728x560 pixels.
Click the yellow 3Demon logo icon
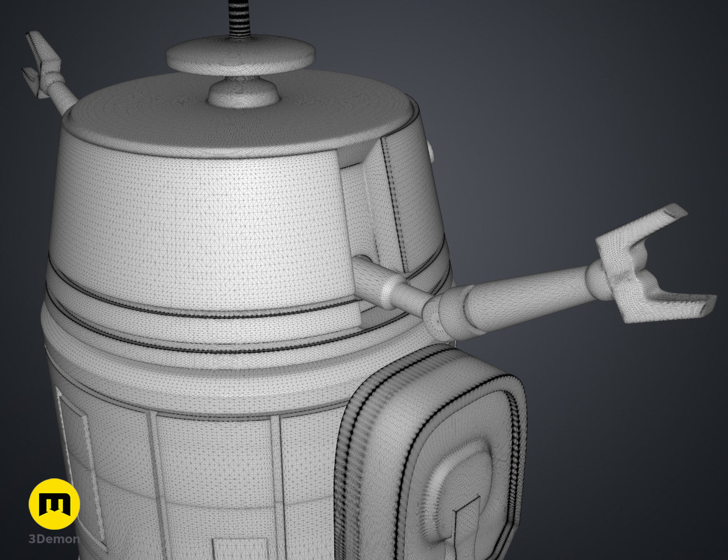[x=54, y=504]
